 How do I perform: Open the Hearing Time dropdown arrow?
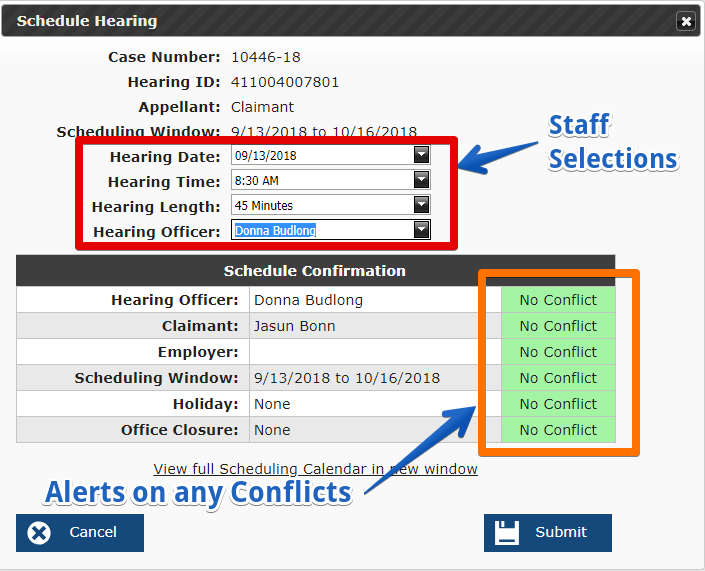421,180
